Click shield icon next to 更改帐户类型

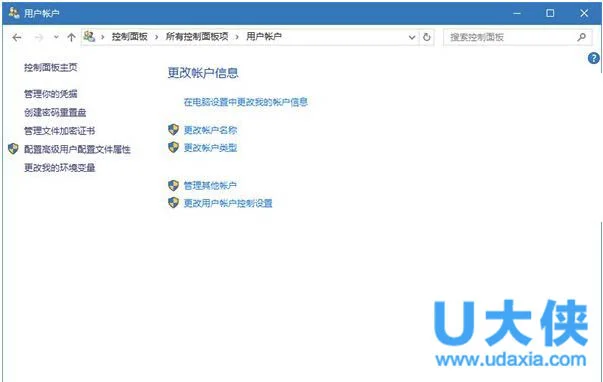173,147
